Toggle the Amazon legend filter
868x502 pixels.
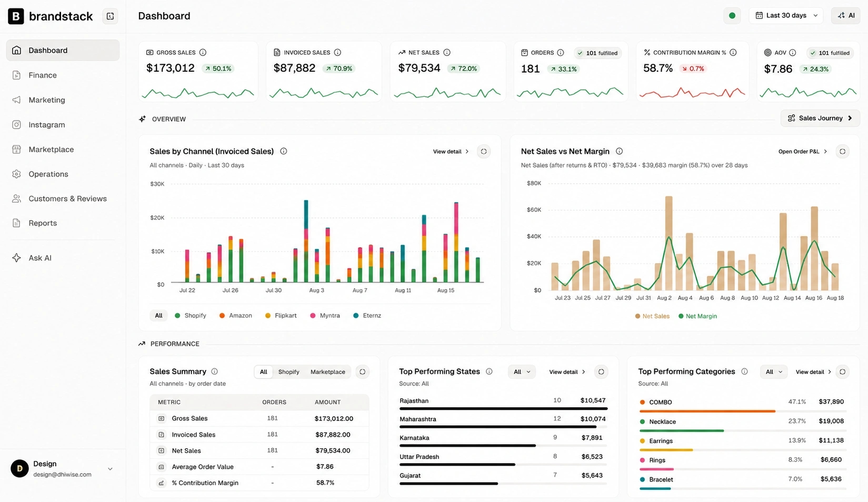[x=235, y=316]
